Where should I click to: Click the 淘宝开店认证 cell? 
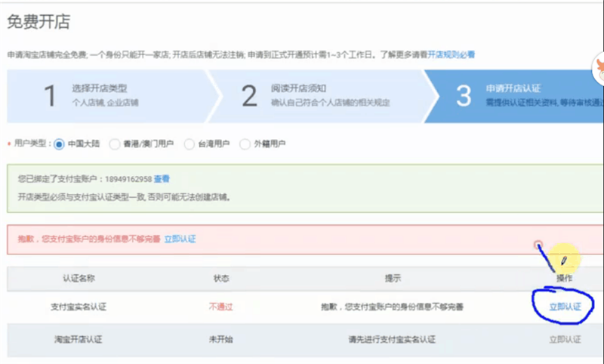79,339
